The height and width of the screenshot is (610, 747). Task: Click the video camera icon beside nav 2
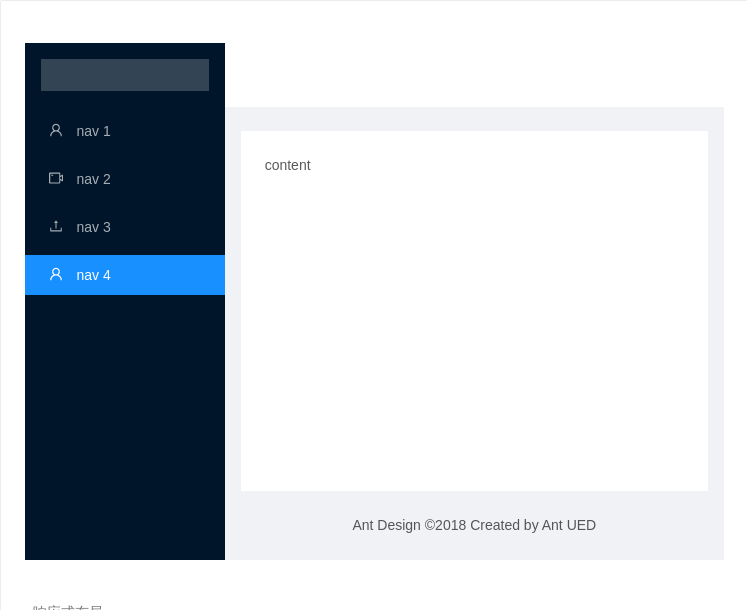[56, 178]
